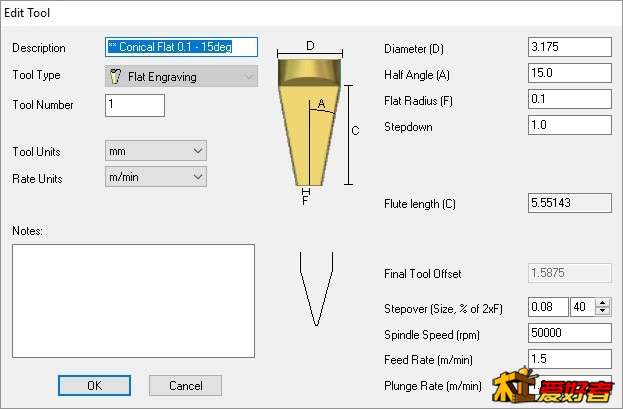
Task: Click the Notes text area
Action: (x=133, y=301)
